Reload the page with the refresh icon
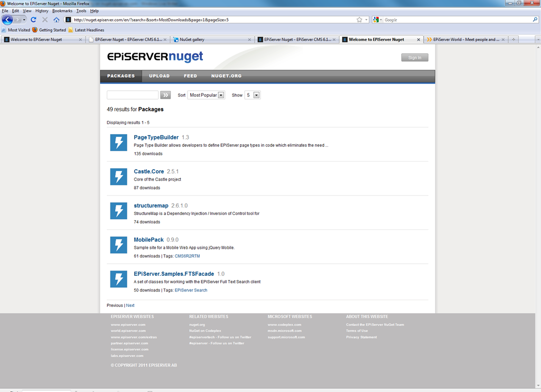Viewport: 541px width, 392px height. [33, 20]
